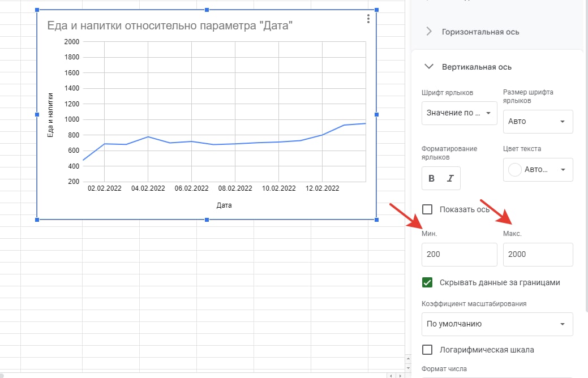
Task: Click the top-left chart resize handle
Action: point(37,10)
